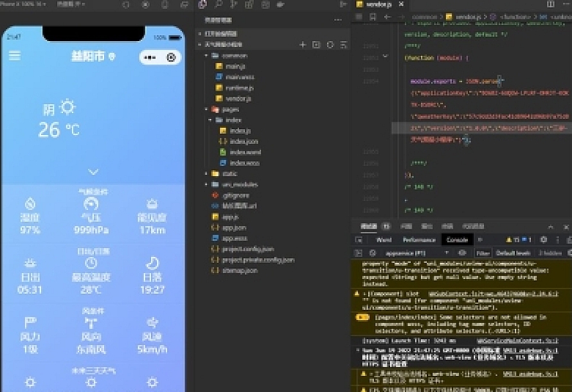Collapse the common folder in the tree

coord(207,56)
